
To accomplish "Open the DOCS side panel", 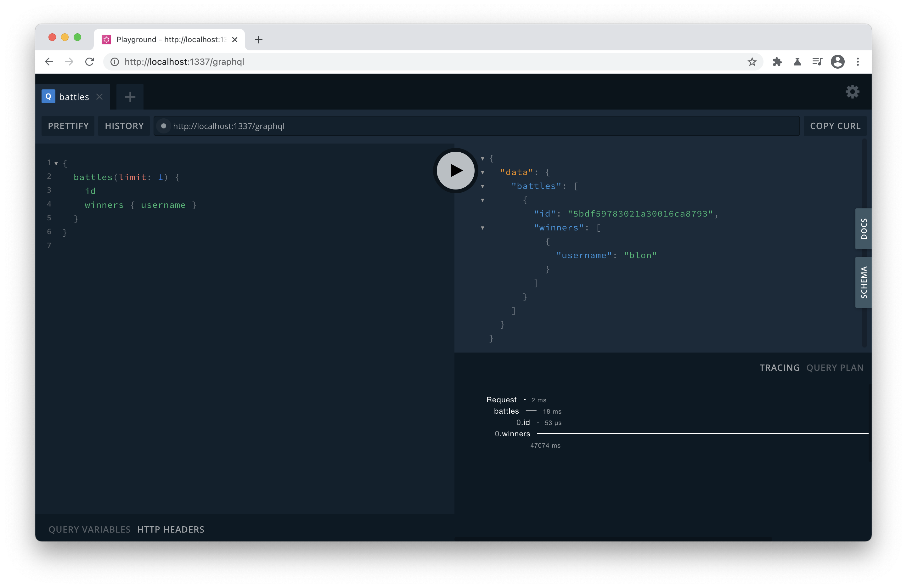I will 863,229.
